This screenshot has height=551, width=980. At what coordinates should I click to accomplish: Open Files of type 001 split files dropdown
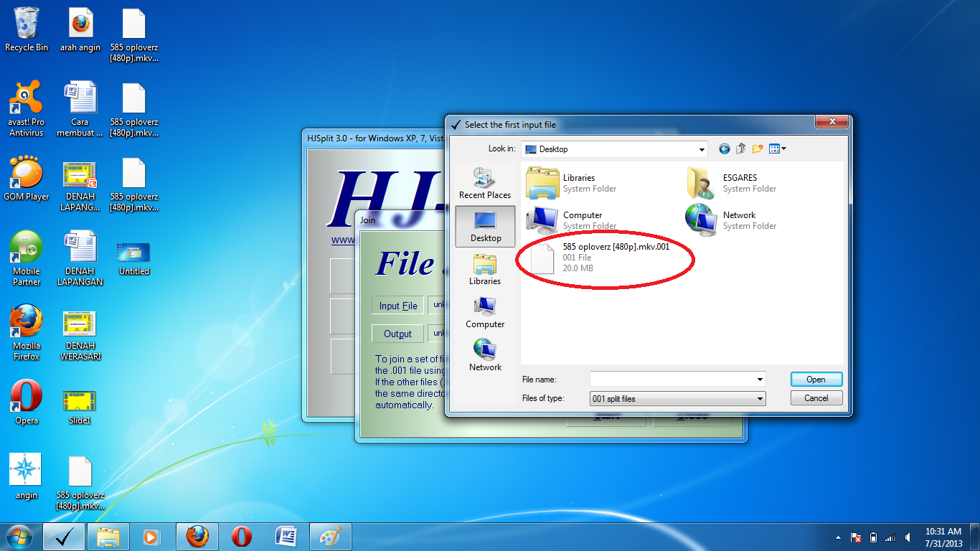[x=677, y=398]
